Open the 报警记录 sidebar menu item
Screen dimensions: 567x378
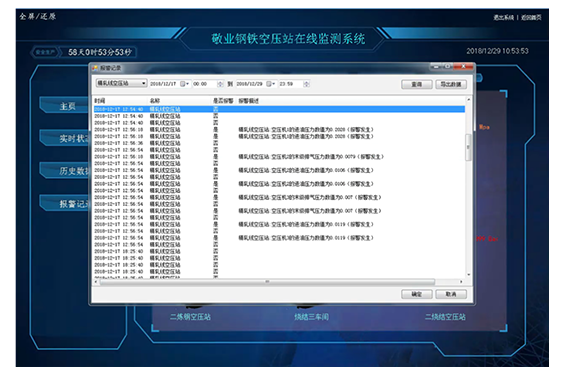click(x=64, y=204)
